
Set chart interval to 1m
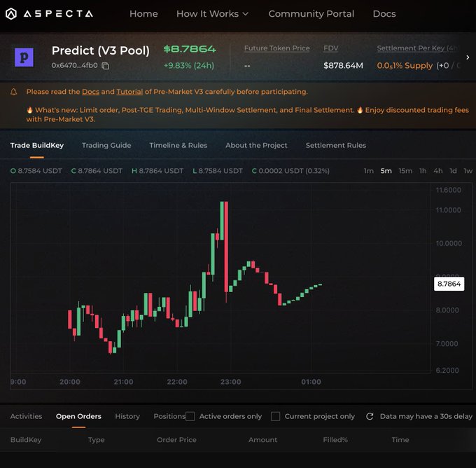click(368, 171)
